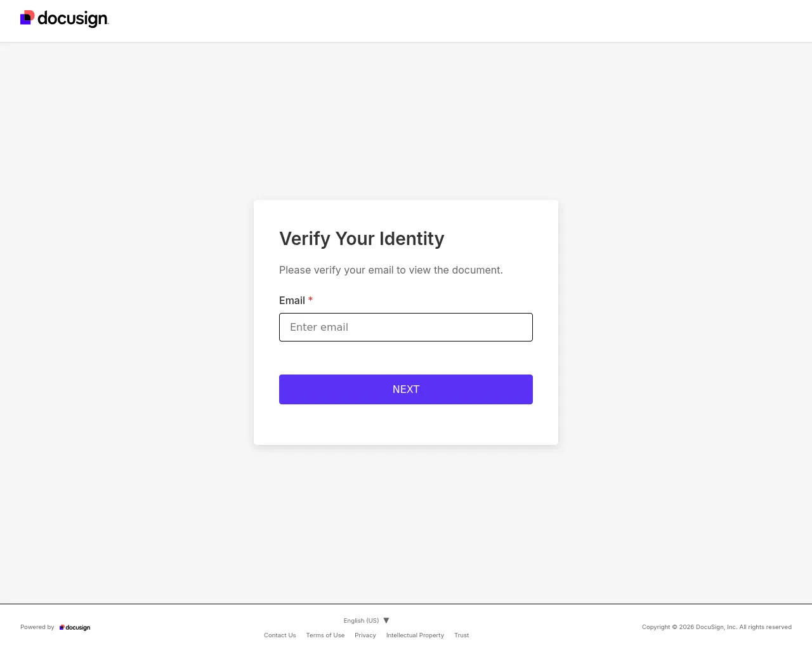Click the purple NEXT button

[x=406, y=389]
